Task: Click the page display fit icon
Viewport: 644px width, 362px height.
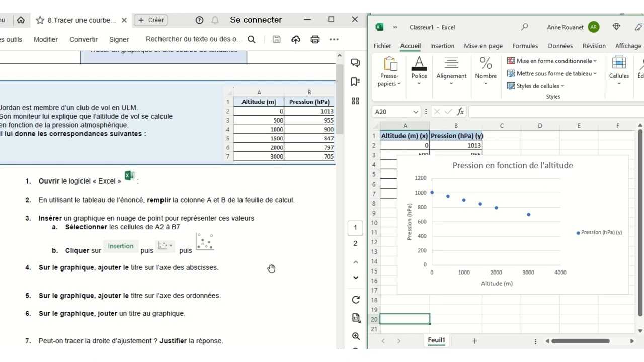Action: (x=356, y=318)
